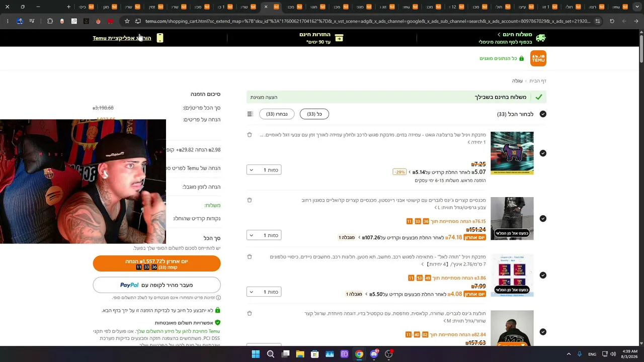Delete the men's black jeans shirt item
This screenshot has width=644, height=362.
[x=250, y=313]
